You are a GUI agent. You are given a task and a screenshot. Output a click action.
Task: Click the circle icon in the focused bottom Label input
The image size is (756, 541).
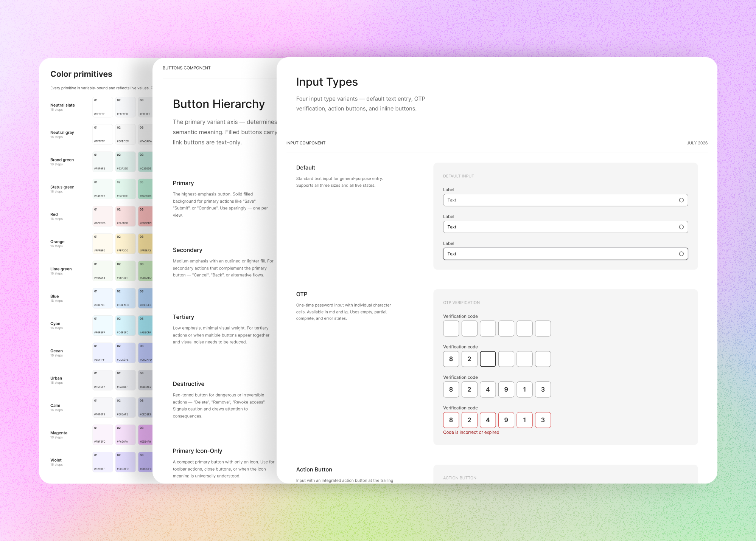tap(681, 254)
